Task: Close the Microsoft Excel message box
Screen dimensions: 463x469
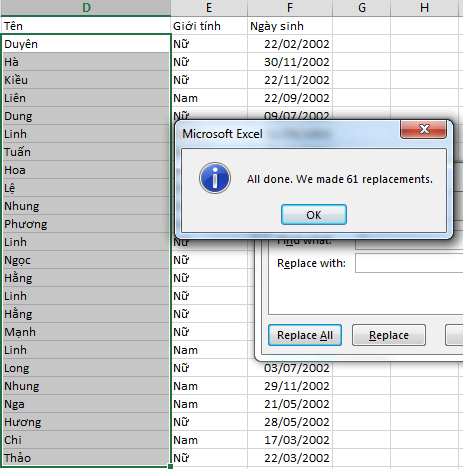Action: coord(423,129)
